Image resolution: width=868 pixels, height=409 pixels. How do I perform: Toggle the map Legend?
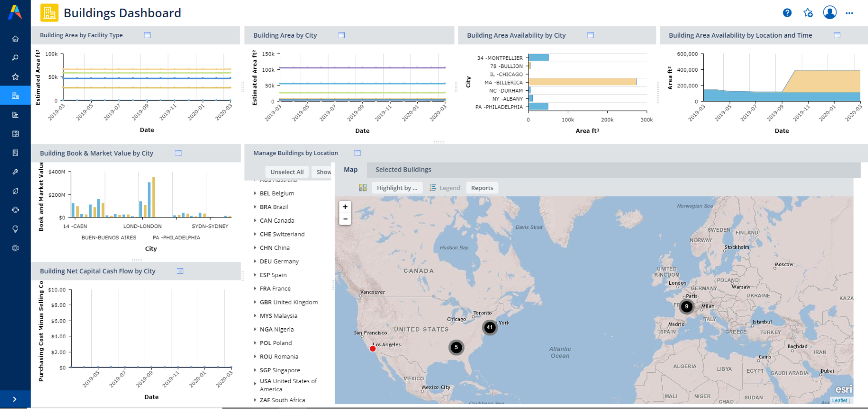point(445,188)
